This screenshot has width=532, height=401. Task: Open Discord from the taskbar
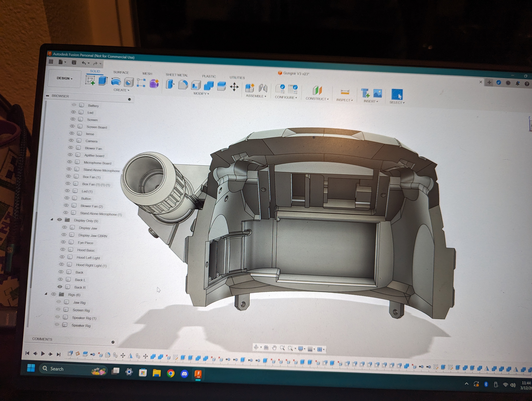(x=185, y=374)
